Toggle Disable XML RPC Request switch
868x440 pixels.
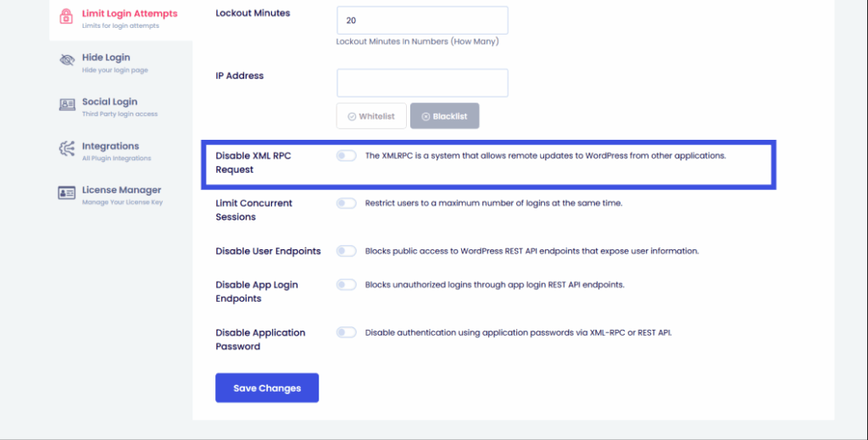346,156
